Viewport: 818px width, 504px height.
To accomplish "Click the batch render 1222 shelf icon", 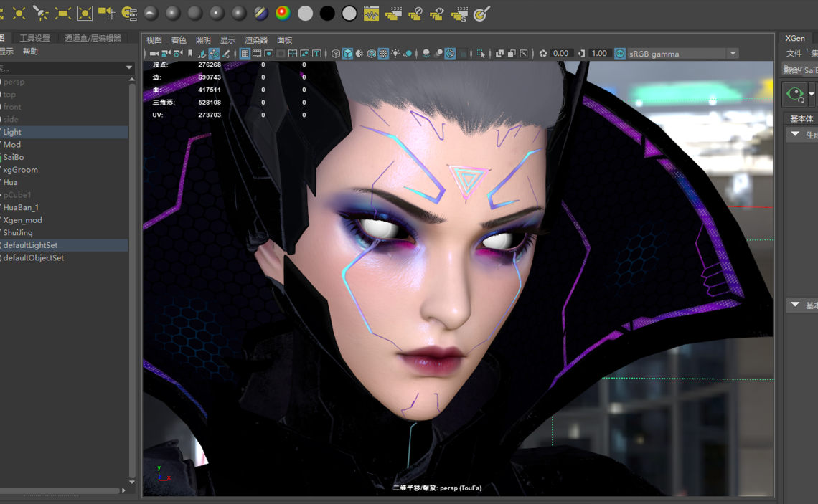I will [x=392, y=14].
